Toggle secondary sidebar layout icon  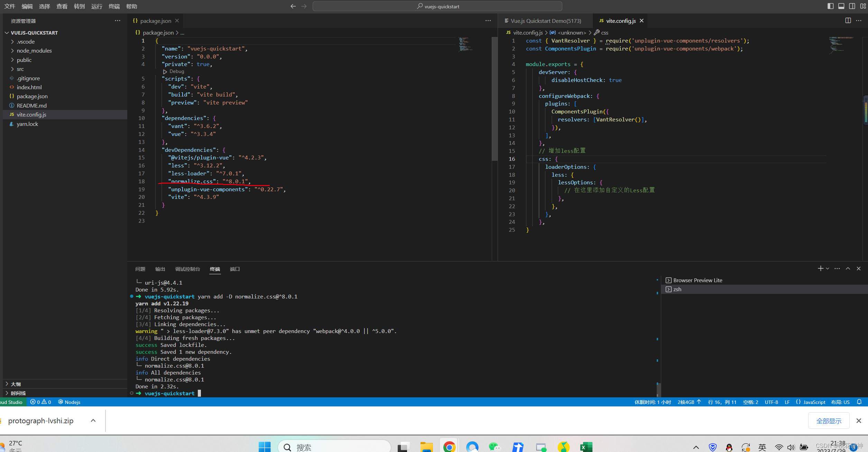pos(852,6)
